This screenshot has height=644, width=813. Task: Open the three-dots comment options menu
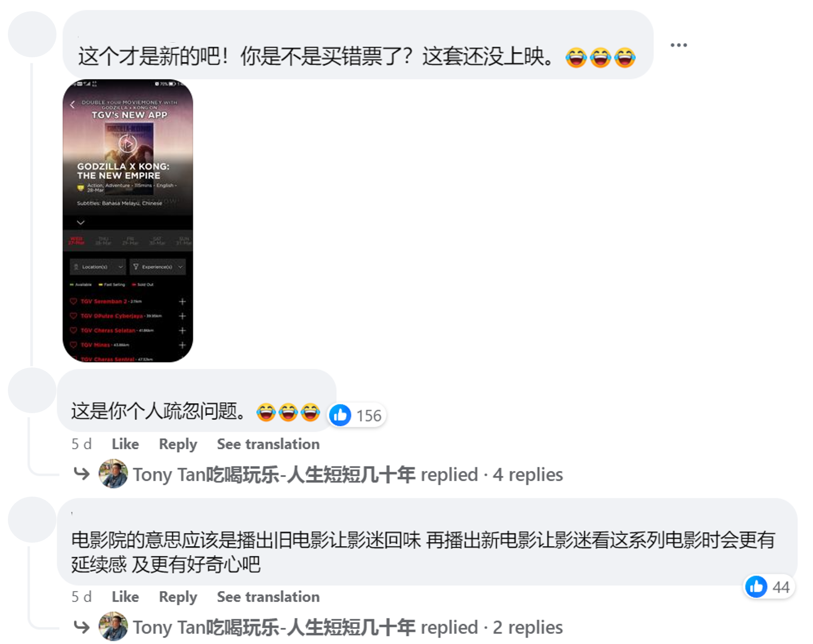[678, 45]
